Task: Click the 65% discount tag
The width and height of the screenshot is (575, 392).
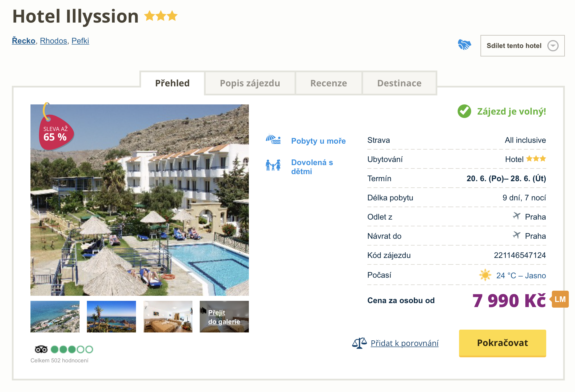Action: click(56, 133)
